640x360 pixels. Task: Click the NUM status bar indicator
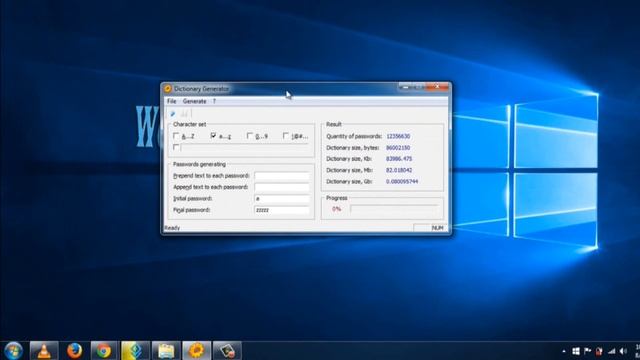coord(437,228)
